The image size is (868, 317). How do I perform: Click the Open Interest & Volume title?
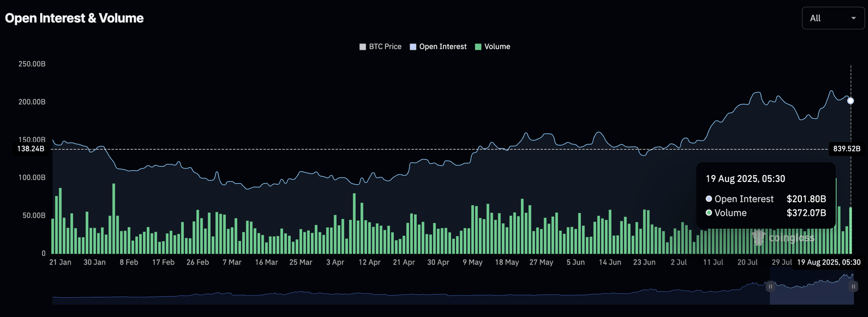tap(74, 18)
